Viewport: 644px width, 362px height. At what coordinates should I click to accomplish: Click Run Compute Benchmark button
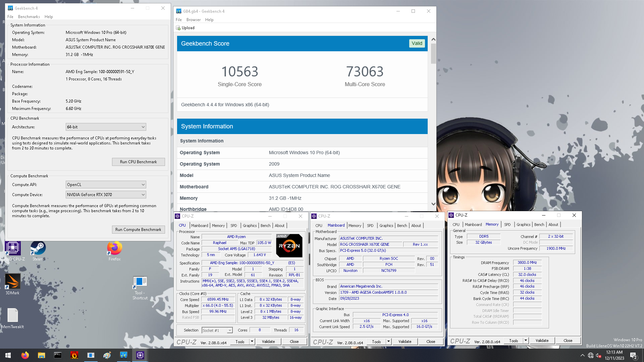pos(138,230)
